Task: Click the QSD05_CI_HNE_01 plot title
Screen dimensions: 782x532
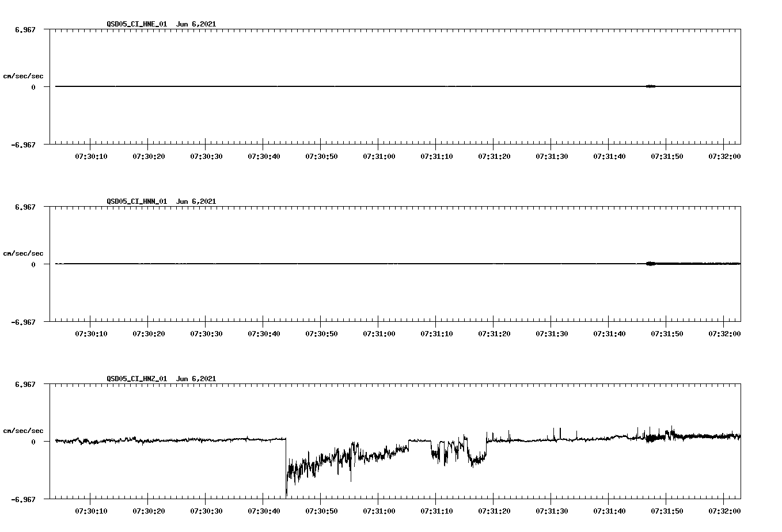Action: [x=161, y=24]
